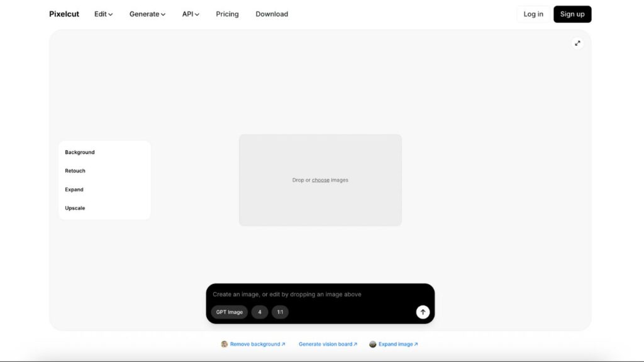Viewport: 644px width, 362px height.
Task: Select the Upscale tool
Action: 75,208
